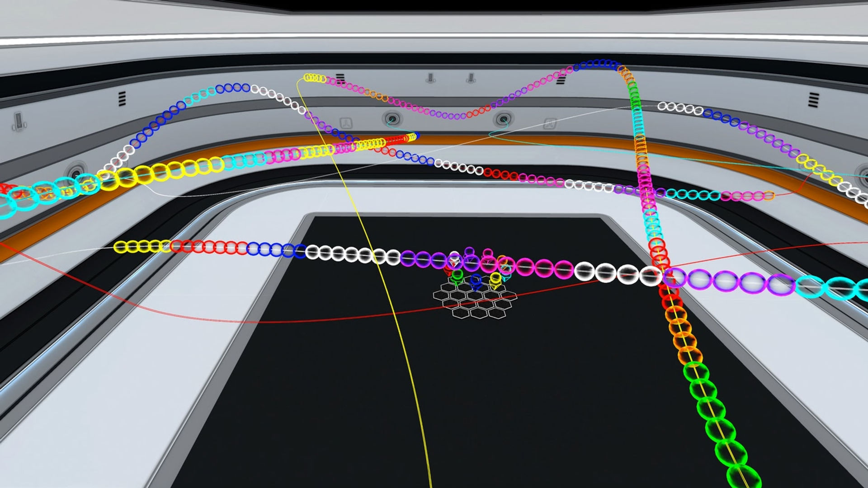Click the cyan marker beside the yellow one
Screen dimensions: 868x488
coord(506,274)
